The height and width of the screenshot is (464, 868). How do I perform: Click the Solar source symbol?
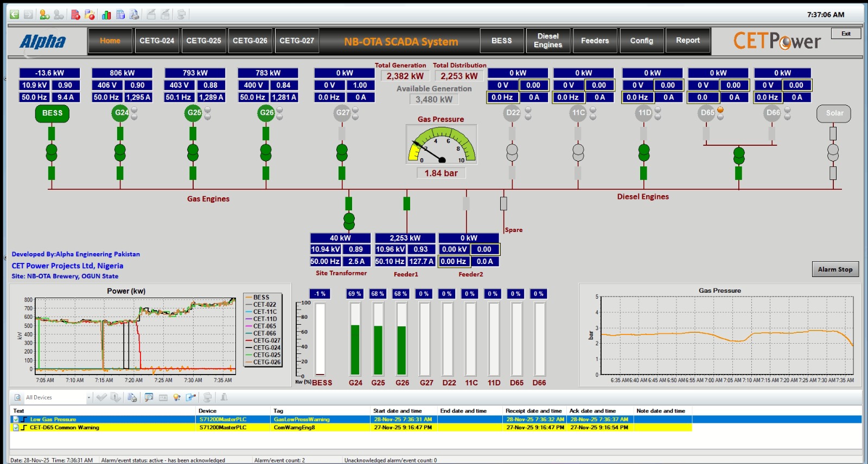[834, 113]
